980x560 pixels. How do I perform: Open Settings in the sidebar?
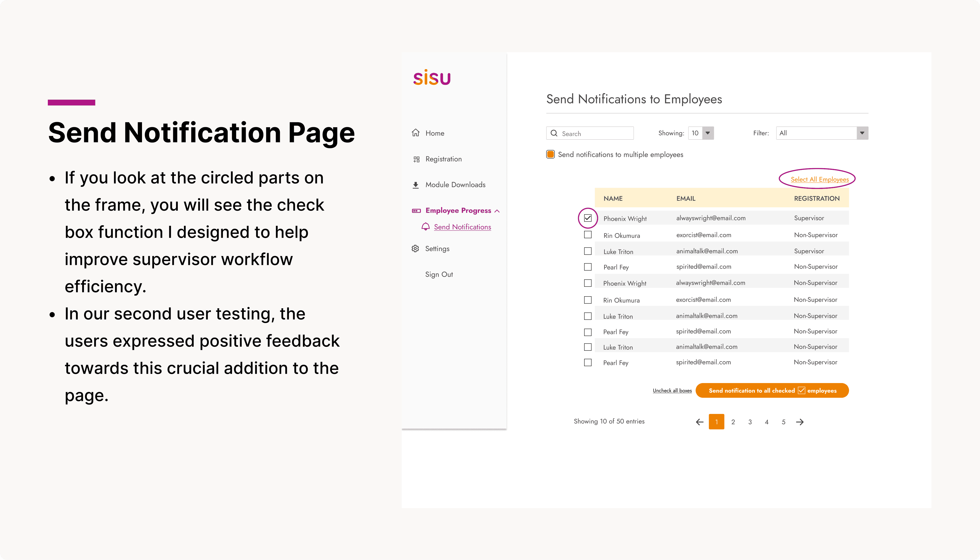[x=438, y=249]
